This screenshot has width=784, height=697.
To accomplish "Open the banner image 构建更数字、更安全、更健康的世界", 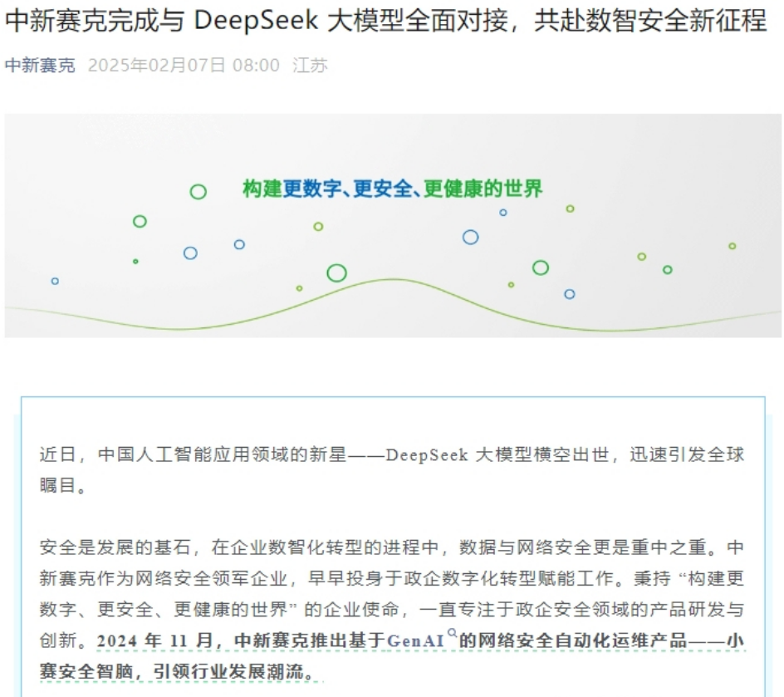I will (x=393, y=225).
